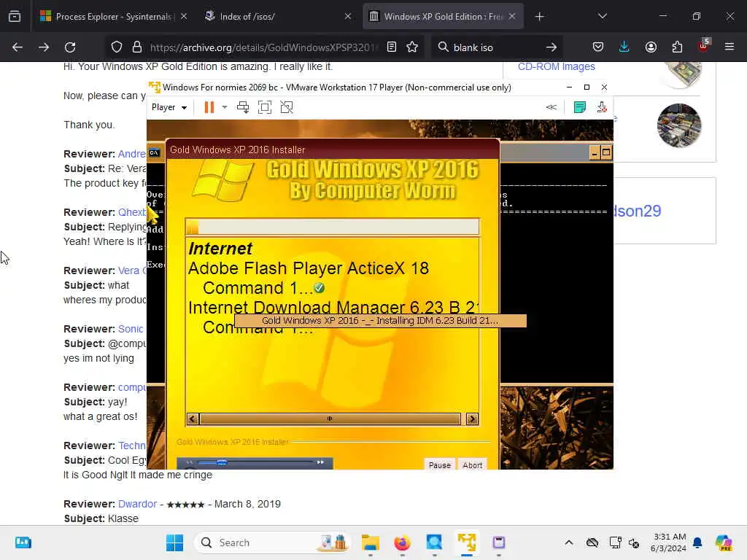Click the tracking protection shield icon
Viewport: 747px width, 560px height.
(x=117, y=47)
